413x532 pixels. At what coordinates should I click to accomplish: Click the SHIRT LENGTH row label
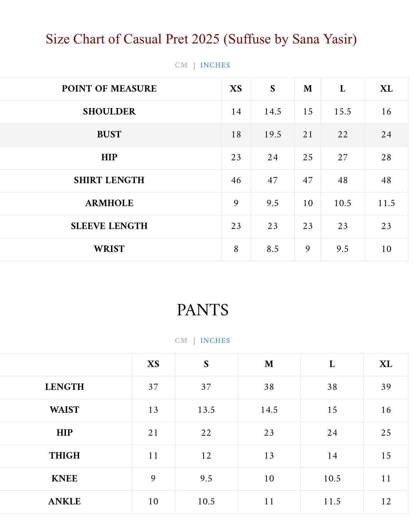pyautogui.click(x=109, y=180)
